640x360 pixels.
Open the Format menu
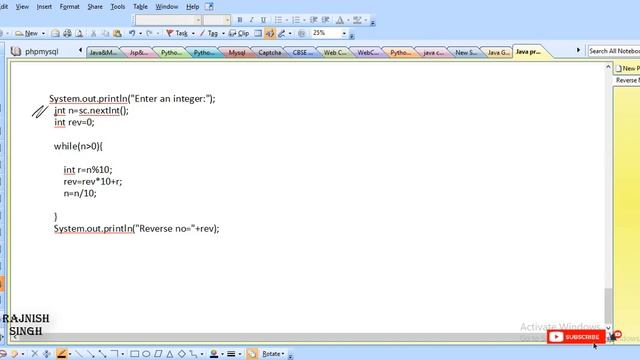[x=69, y=7]
